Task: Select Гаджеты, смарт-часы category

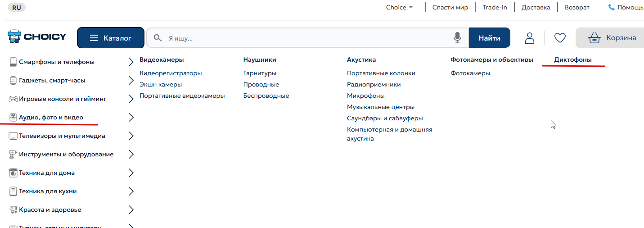Action: 52,81
